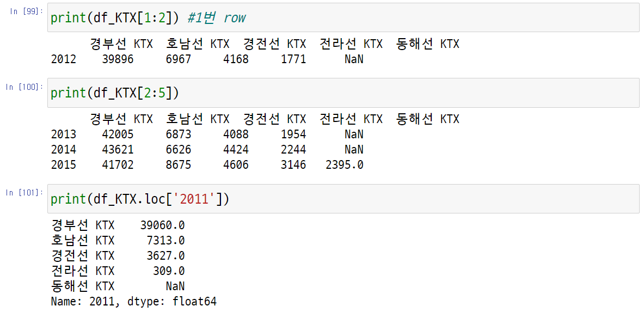Click inside the In [99] code cell

tap(344, 17)
